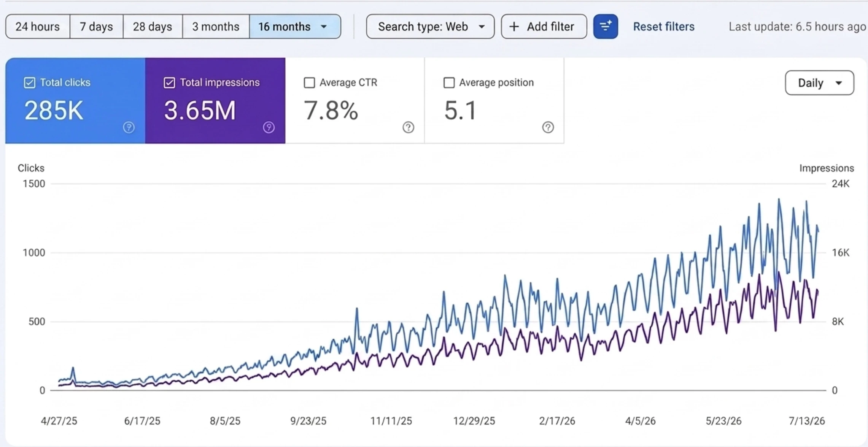The image size is (868, 447).
Task: Click the 12/29/25 date label on chart axis
Action: (474, 421)
